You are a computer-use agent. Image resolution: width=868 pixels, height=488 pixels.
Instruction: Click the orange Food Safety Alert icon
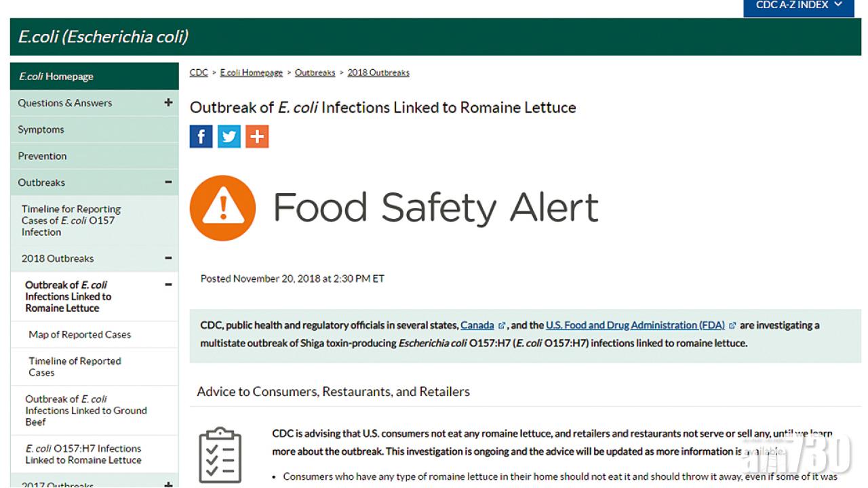click(222, 208)
